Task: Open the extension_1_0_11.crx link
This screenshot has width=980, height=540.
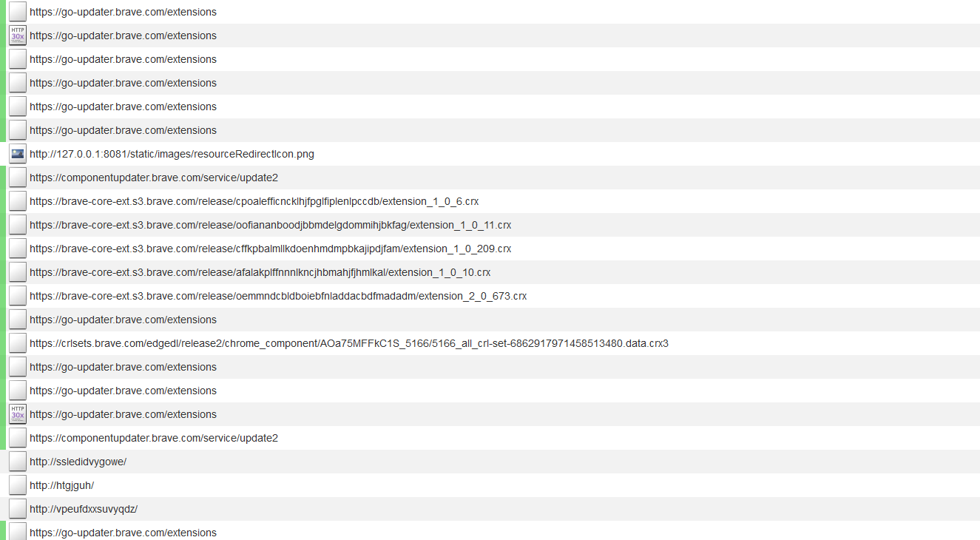Action: [270, 224]
